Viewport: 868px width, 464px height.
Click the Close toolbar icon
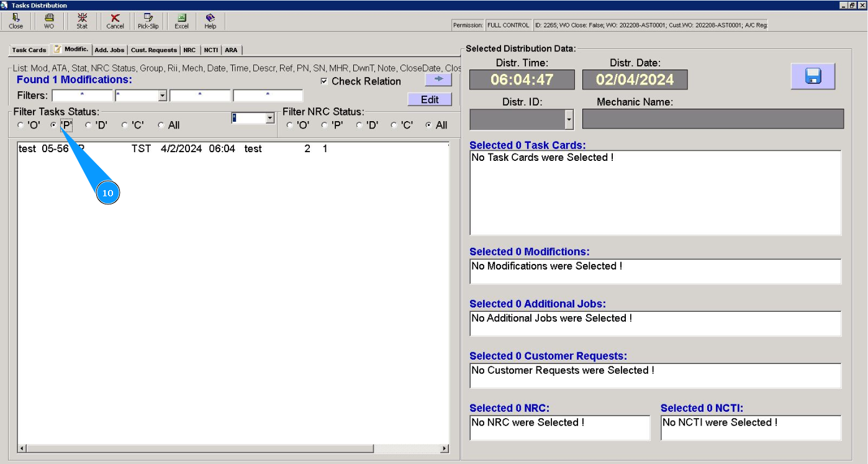[x=16, y=21]
